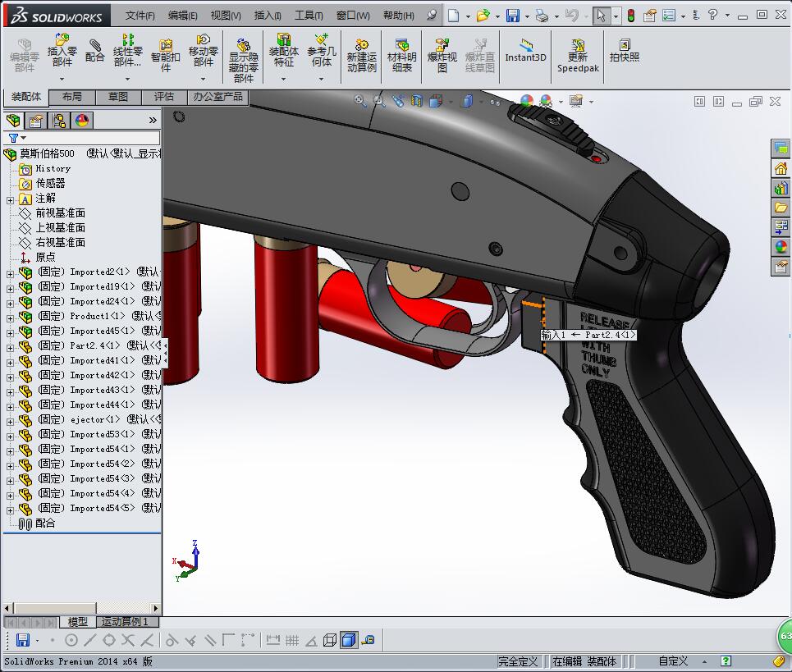Viewport: 792px width, 672px height.
Task: Click the 自定义 units label in the status bar
Action: (673, 661)
